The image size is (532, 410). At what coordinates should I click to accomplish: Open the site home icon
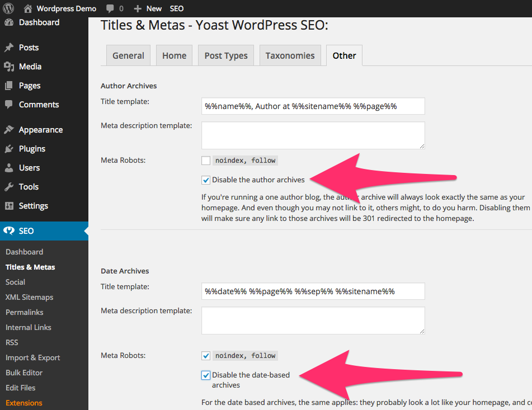pos(28,8)
